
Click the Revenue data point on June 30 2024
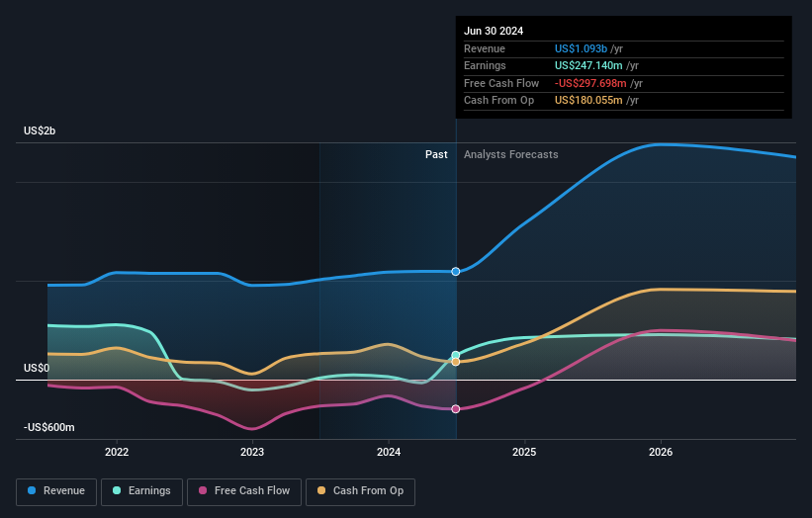[456, 272]
